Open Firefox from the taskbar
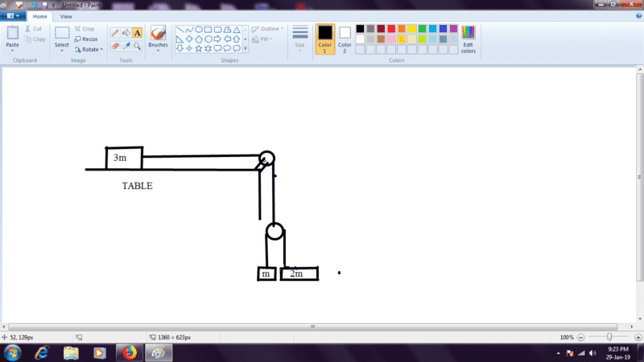This screenshot has height=362, width=644. pos(127,352)
